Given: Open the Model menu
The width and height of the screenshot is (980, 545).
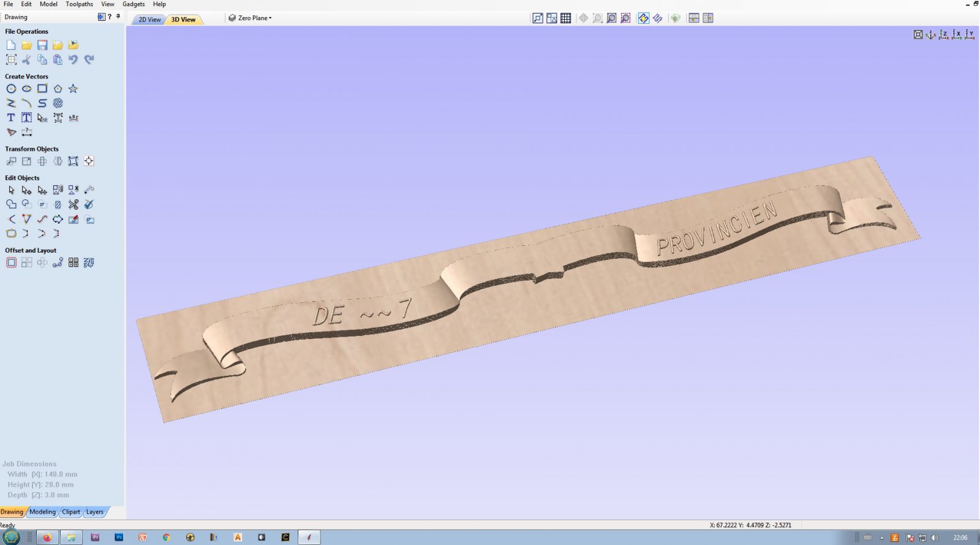Looking at the screenshot, I should [x=48, y=4].
